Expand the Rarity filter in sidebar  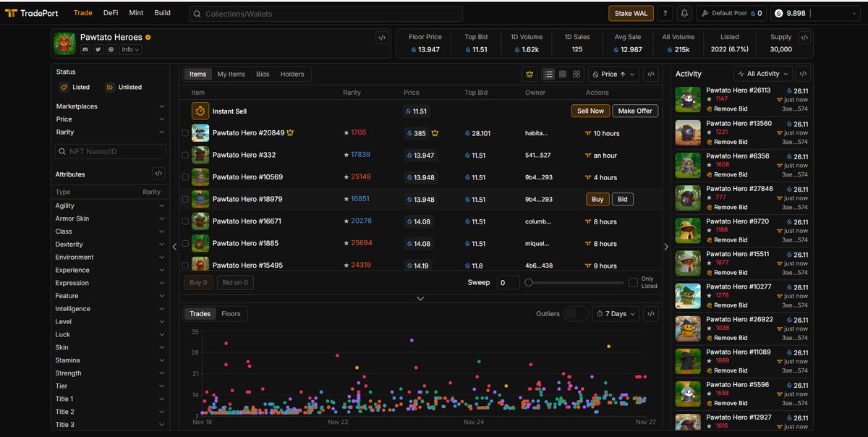[x=111, y=132]
